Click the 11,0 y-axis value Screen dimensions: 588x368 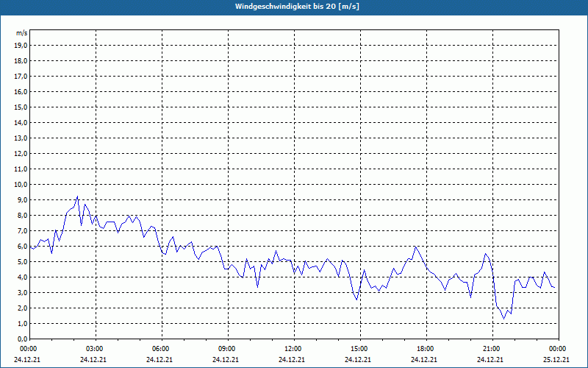[21, 169]
